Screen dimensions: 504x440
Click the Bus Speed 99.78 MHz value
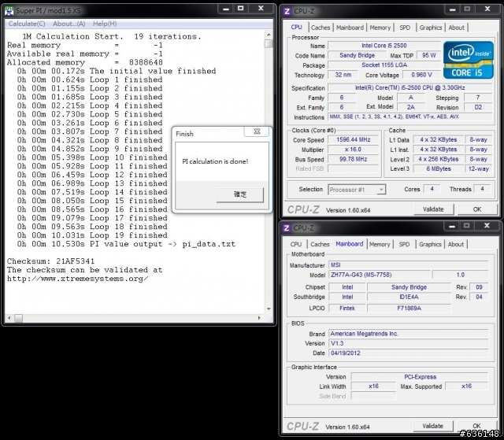click(353, 159)
